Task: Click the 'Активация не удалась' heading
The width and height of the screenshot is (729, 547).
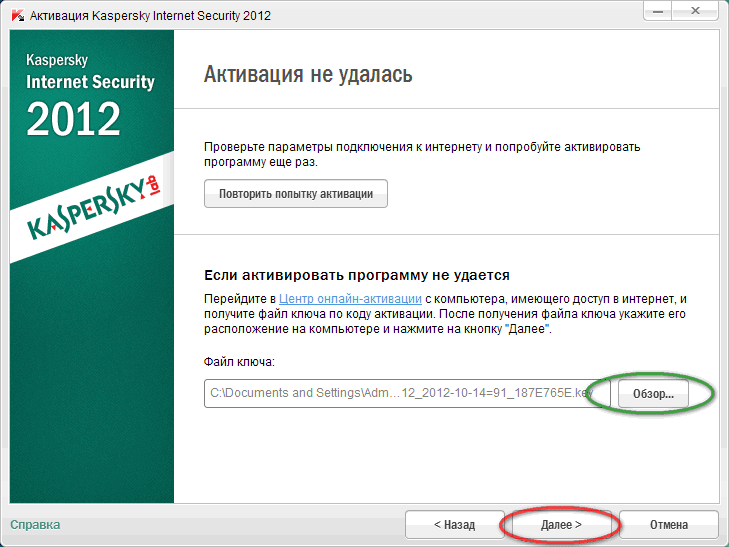Action: coord(308,74)
